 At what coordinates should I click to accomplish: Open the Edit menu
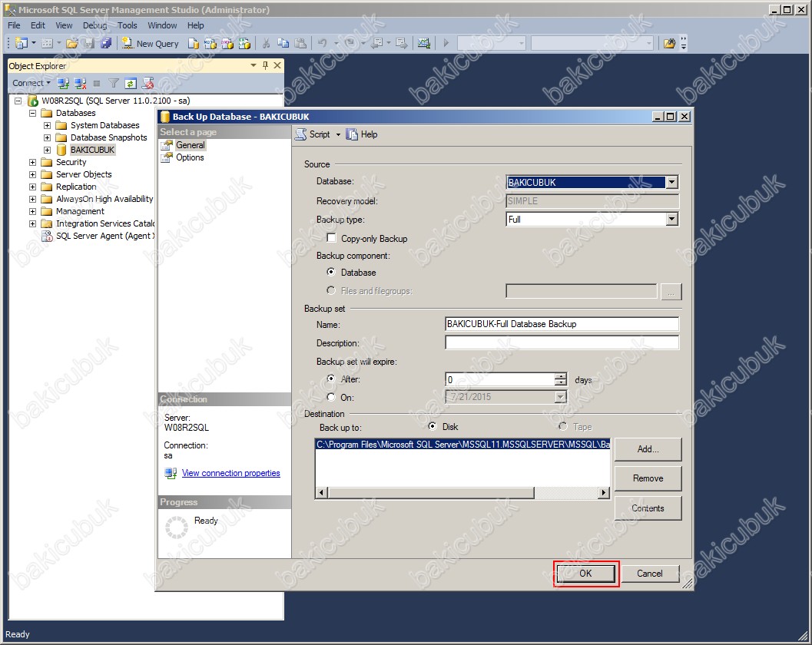38,25
